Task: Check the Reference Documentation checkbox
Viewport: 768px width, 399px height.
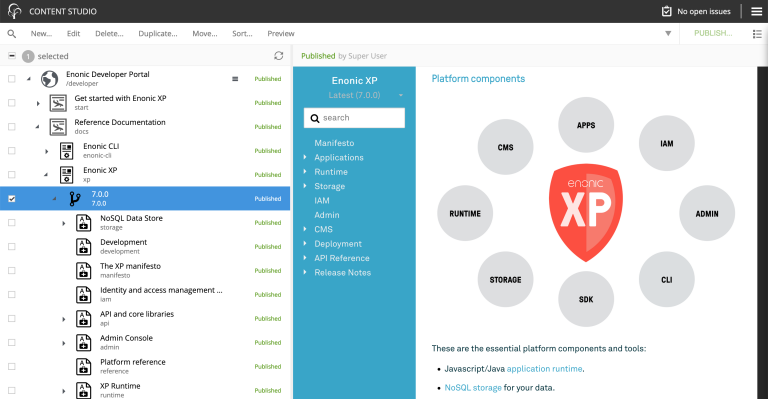Action: (12, 127)
